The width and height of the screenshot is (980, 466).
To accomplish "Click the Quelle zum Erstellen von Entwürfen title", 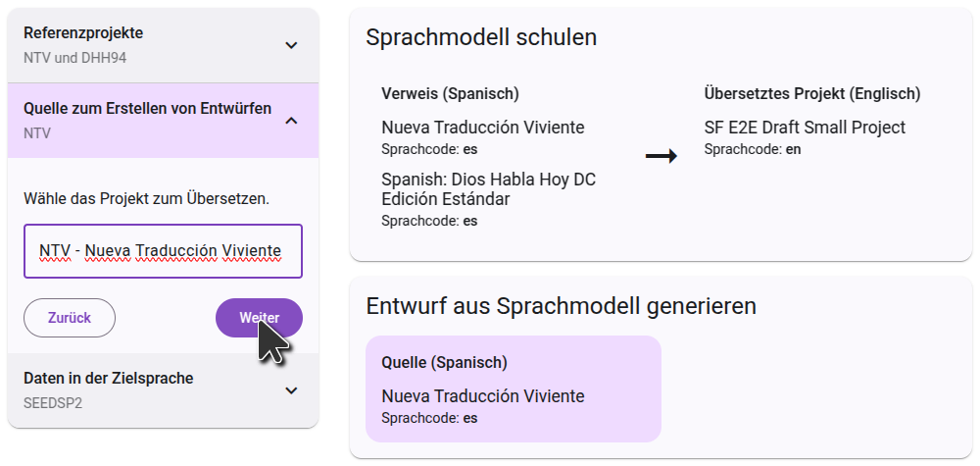I will 147,109.
